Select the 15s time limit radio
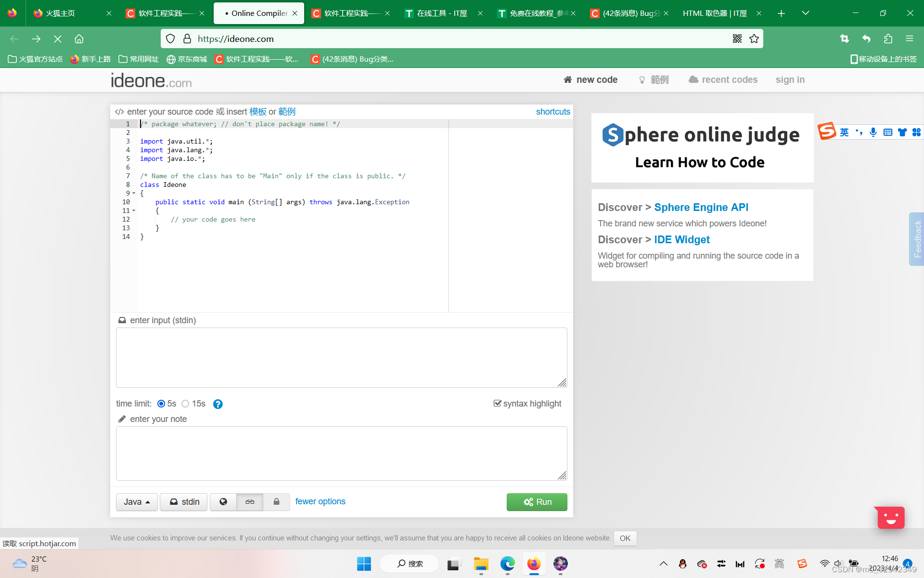The height and width of the screenshot is (578, 924). point(185,404)
